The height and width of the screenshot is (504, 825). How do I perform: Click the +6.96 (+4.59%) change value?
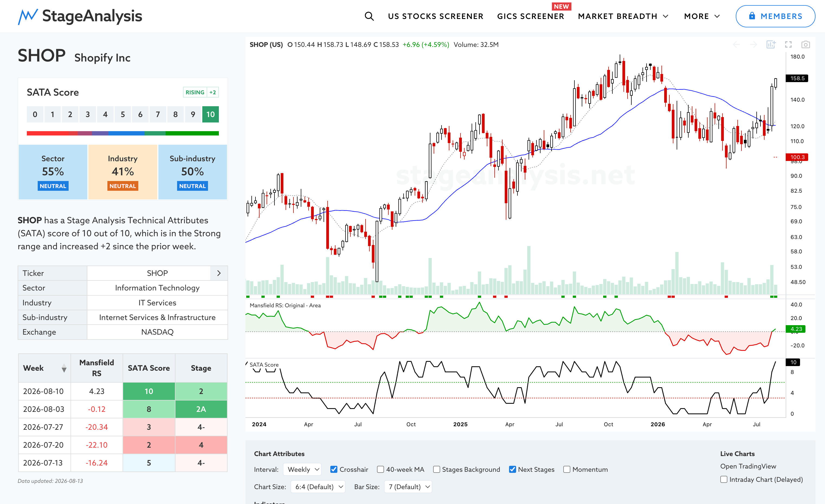click(x=426, y=44)
